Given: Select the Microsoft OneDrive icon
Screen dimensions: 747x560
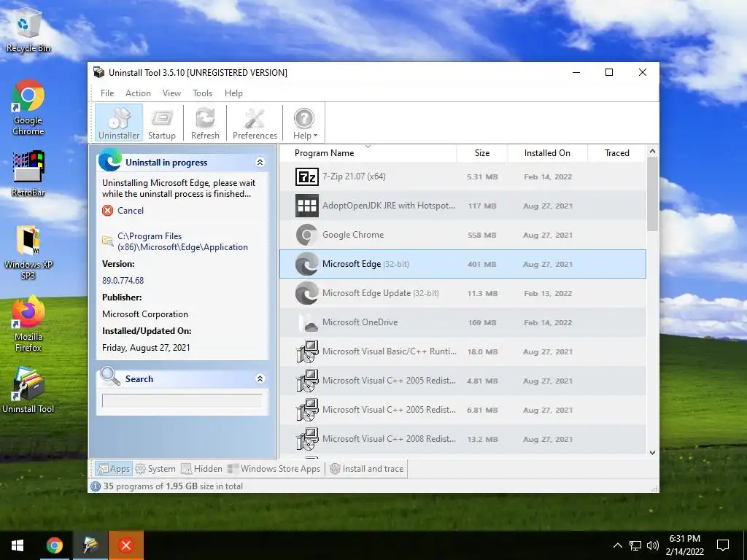Looking at the screenshot, I should click(x=307, y=322).
